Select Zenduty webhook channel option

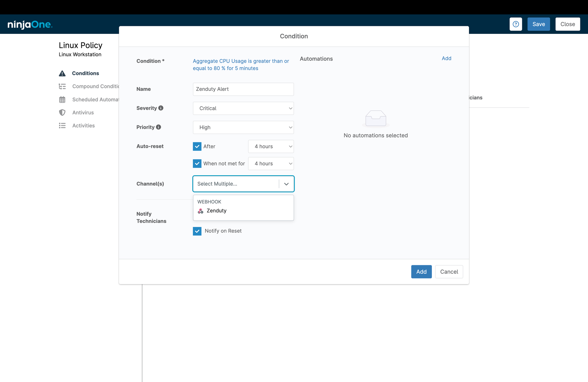pos(216,211)
